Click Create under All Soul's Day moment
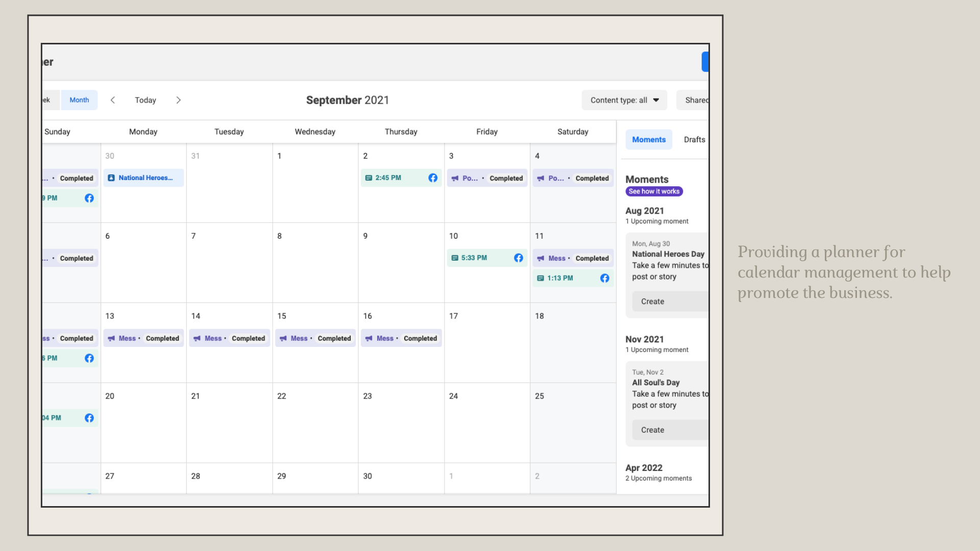This screenshot has height=551, width=980. 653,430
